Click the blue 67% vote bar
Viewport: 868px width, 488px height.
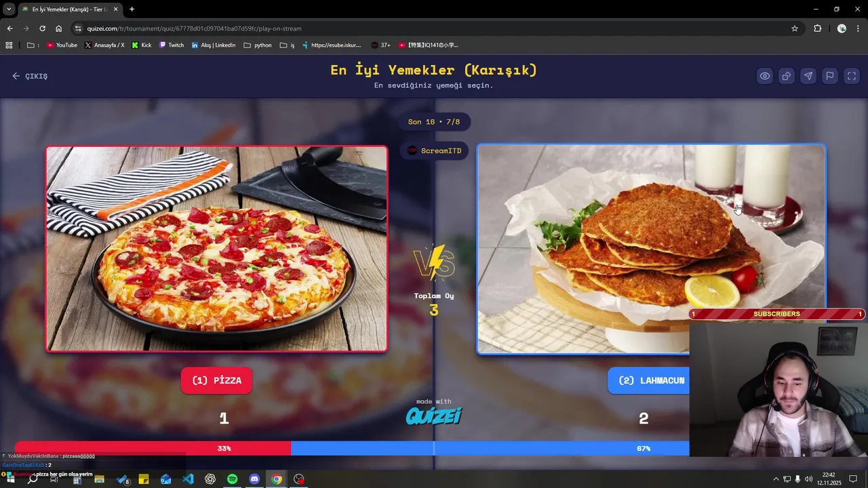(x=490, y=448)
